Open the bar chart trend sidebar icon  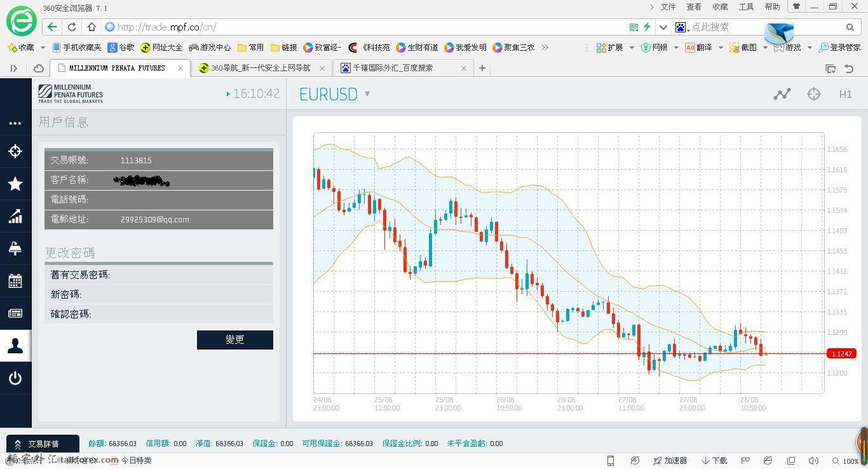[15, 216]
